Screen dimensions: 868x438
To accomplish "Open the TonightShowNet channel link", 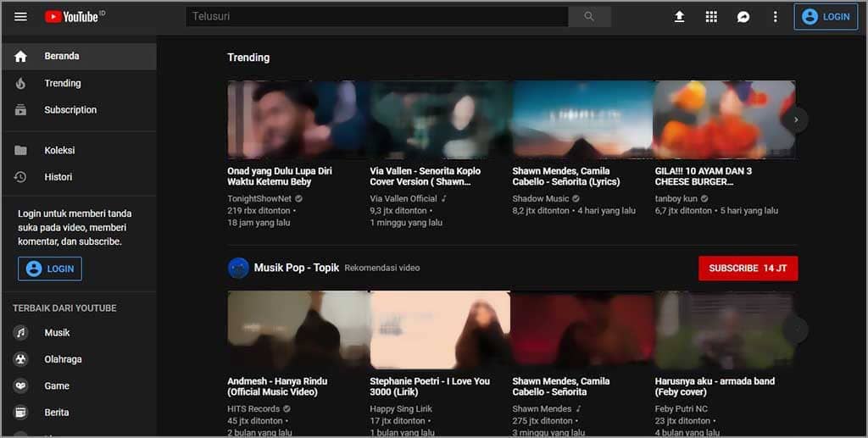I will pyautogui.click(x=259, y=198).
